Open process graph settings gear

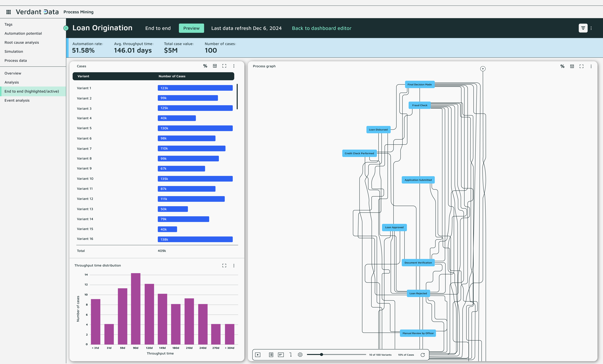tap(300, 355)
